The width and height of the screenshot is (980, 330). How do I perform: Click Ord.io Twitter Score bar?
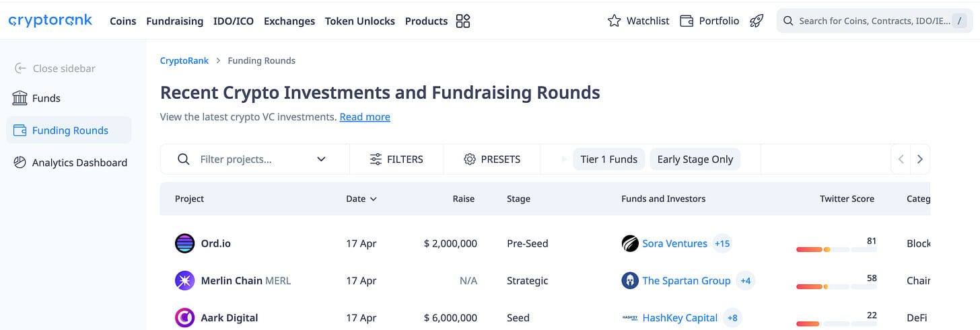click(836, 249)
